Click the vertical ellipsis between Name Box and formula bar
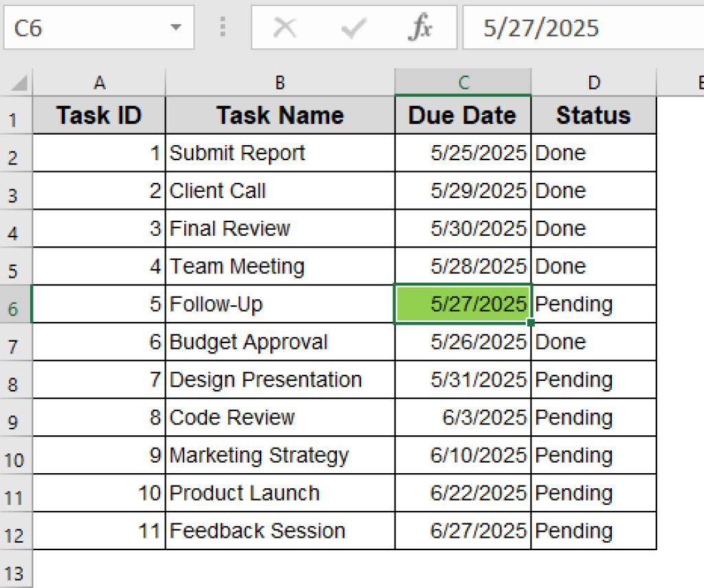Image resolution: width=704 pixels, height=588 pixels. (x=223, y=28)
